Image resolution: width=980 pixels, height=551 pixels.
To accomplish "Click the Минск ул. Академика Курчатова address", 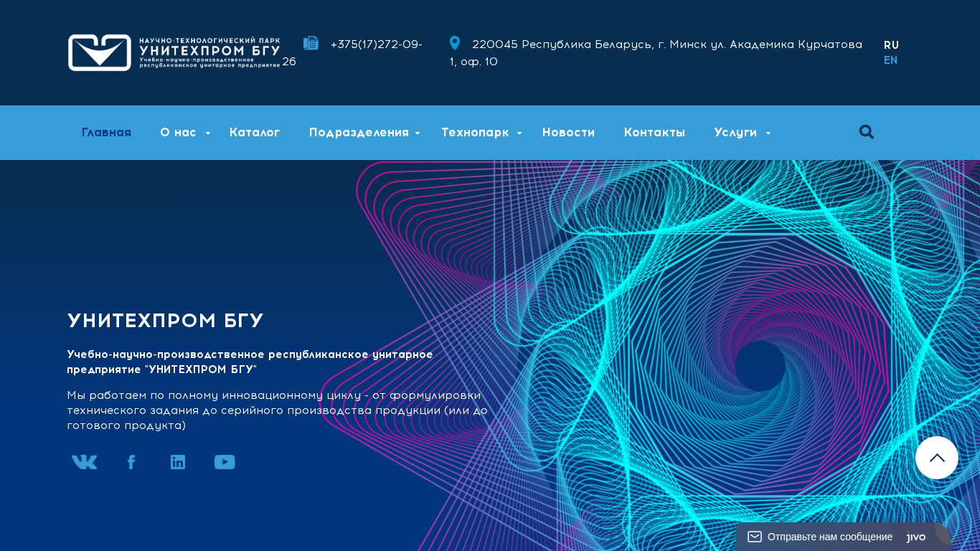I will click(656, 52).
